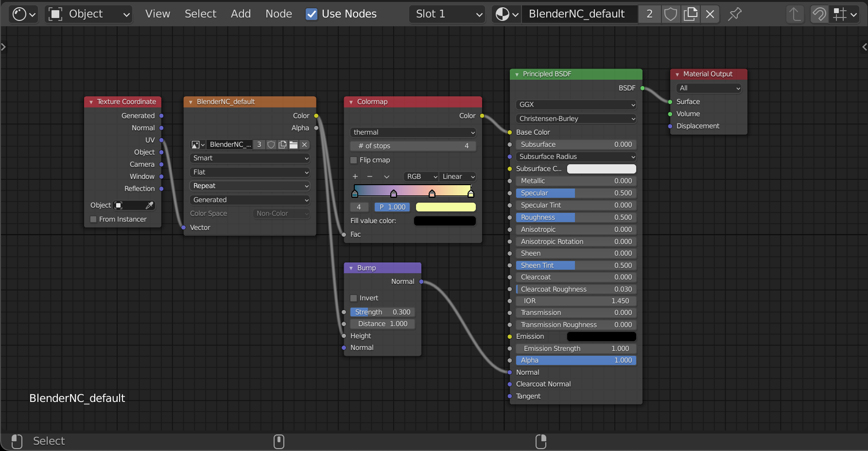
Task: Toggle fake user shield for BlenderNC_default material
Action: (671, 14)
